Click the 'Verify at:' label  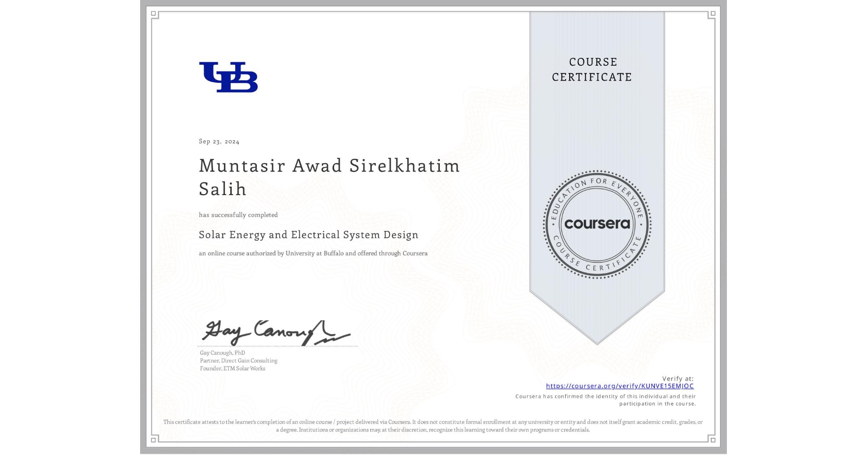(678, 379)
